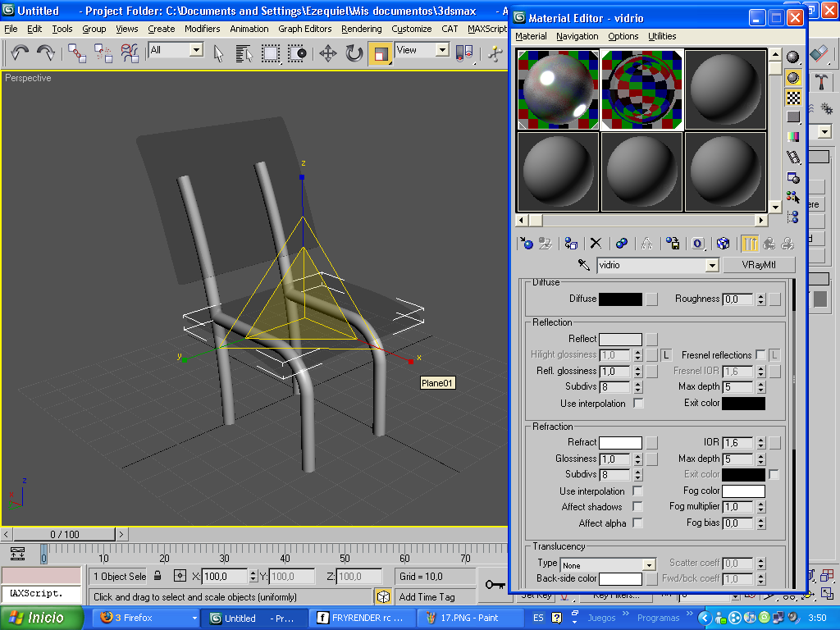The height and width of the screenshot is (630, 840).
Task: Click Make Material Copy icon
Action: pyautogui.click(x=622, y=244)
